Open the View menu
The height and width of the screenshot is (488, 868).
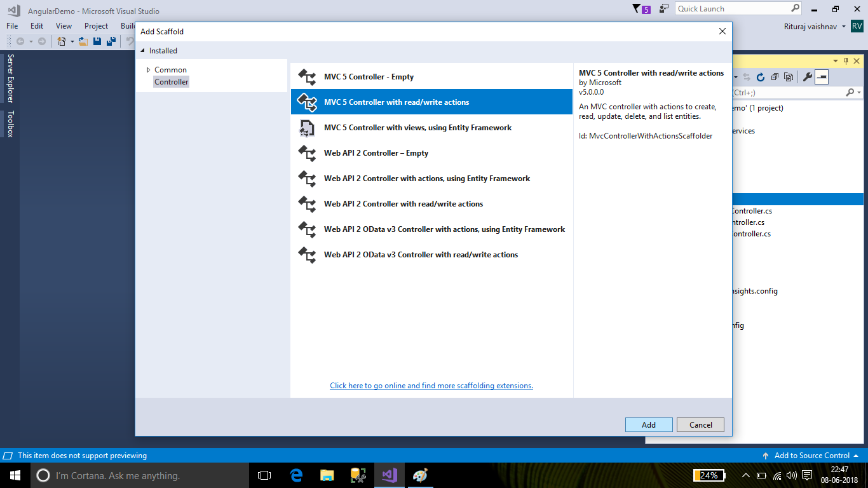pyautogui.click(x=64, y=26)
